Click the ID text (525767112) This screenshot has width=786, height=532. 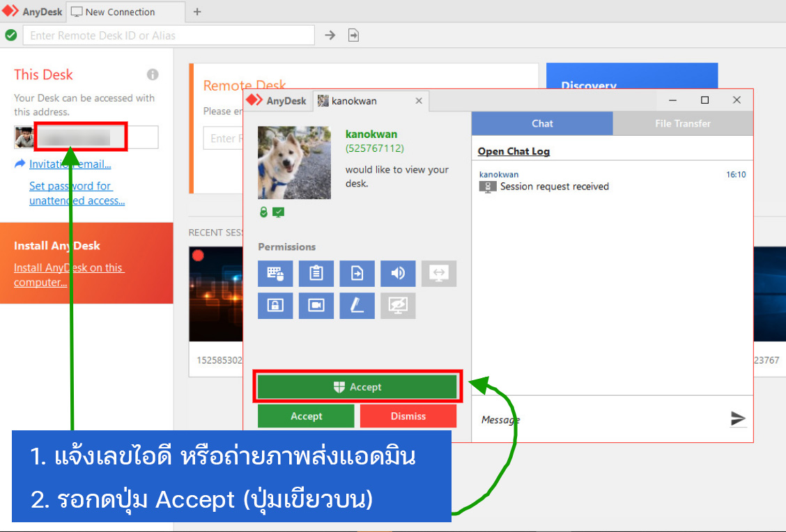374,148
